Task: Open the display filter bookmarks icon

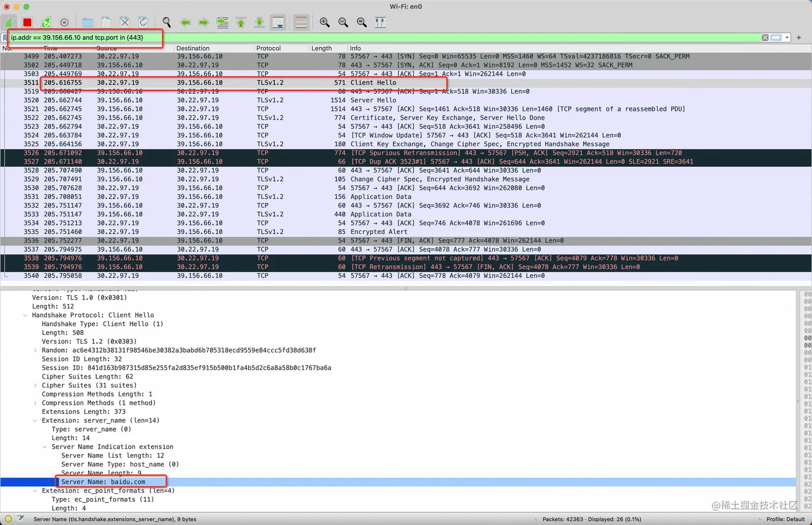Action: pos(5,38)
